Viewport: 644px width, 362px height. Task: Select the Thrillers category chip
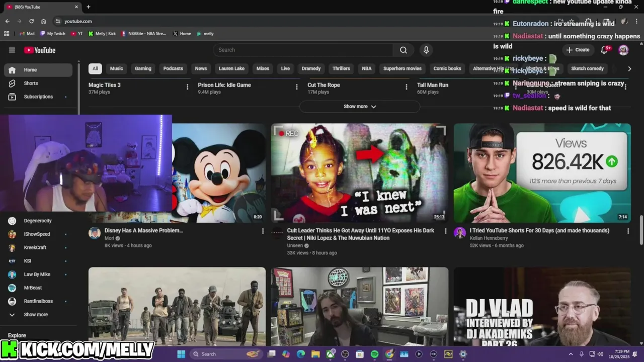point(341,68)
